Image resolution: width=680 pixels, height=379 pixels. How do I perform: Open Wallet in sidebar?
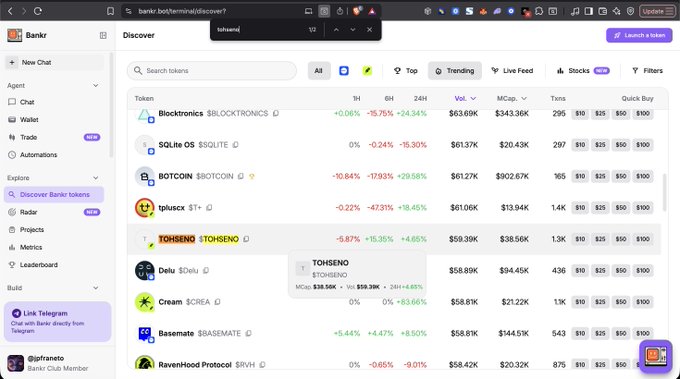click(x=29, y=119)
